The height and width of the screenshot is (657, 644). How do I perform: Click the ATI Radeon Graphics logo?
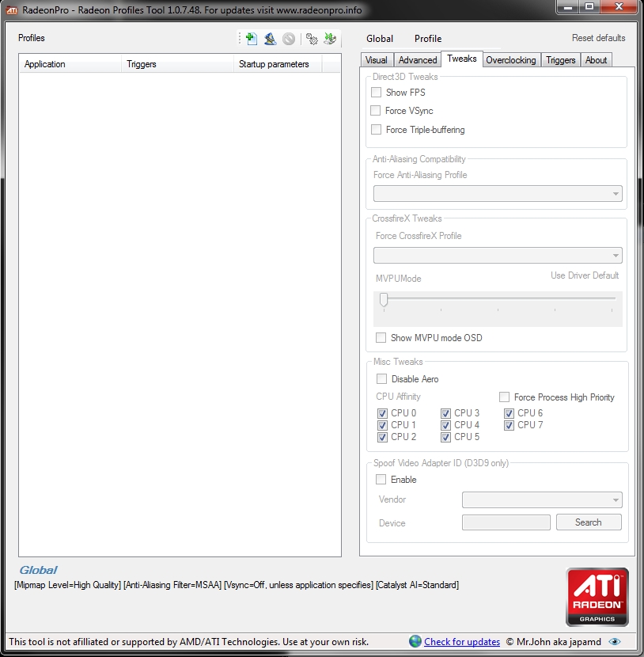[597, 597]
